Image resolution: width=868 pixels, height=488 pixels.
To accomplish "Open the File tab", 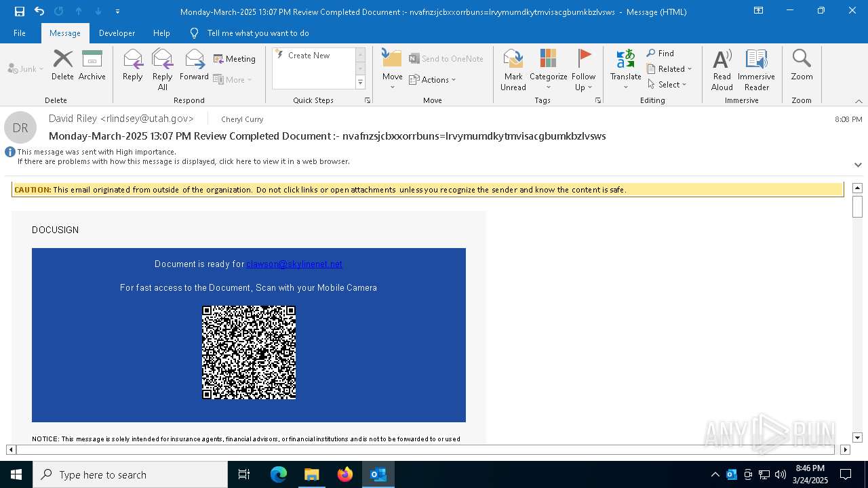I will (20, 33).
